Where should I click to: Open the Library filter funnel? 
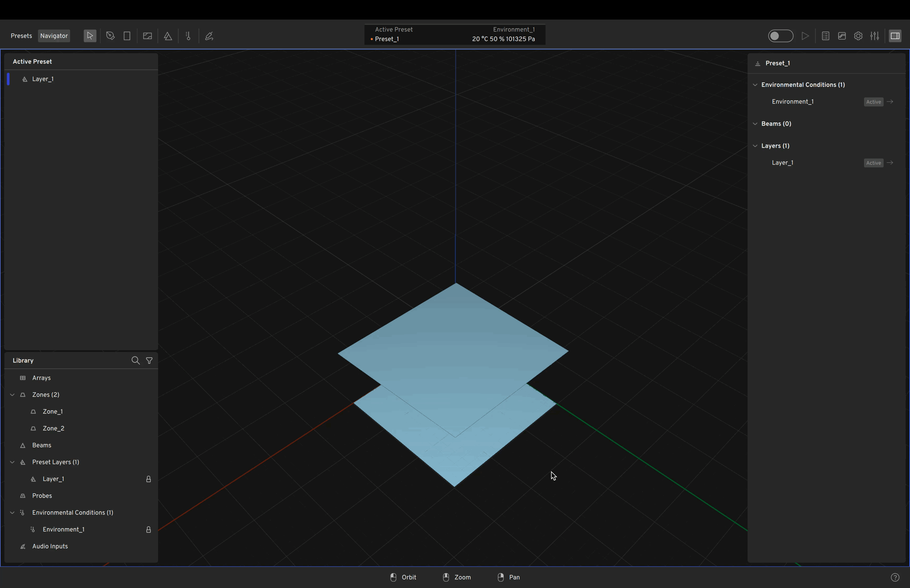(149, 361)
